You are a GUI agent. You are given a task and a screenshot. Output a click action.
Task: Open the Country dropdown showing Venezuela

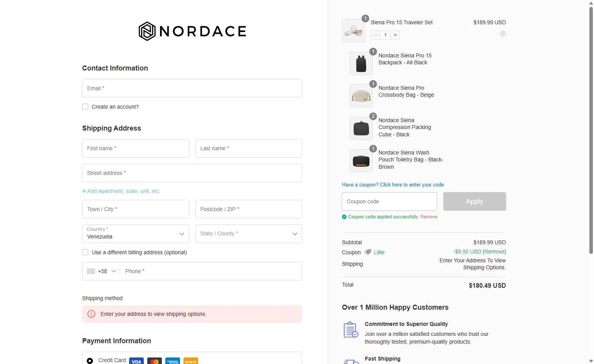(x=136, y=234)
